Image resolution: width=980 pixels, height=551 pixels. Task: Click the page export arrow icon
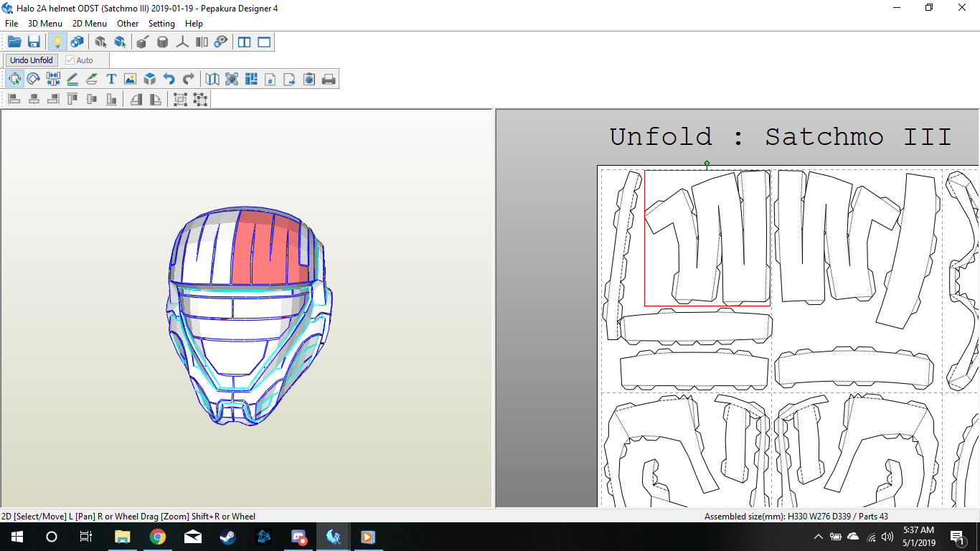[x=290, y=79]
